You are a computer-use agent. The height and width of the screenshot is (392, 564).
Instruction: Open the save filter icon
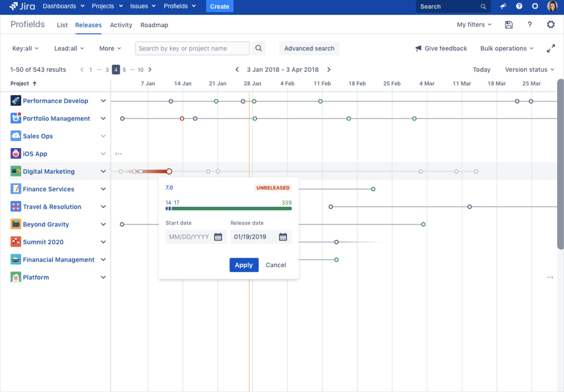coord(509,25)
